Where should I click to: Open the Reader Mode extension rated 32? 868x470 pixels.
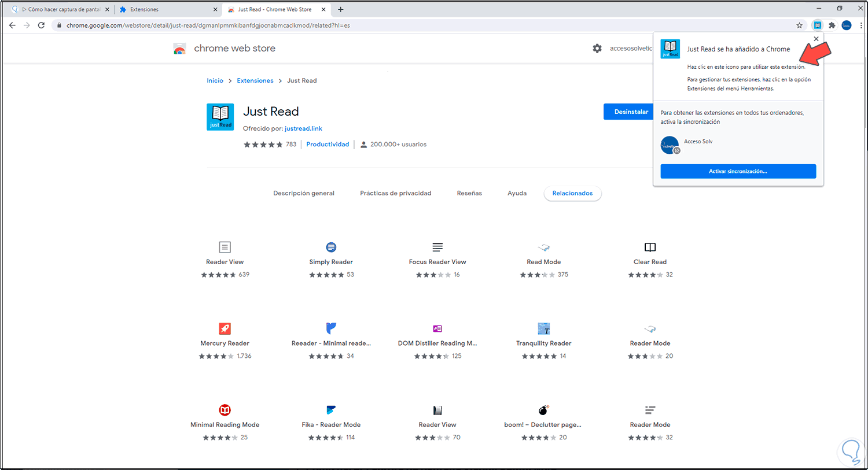pos(650,410)
